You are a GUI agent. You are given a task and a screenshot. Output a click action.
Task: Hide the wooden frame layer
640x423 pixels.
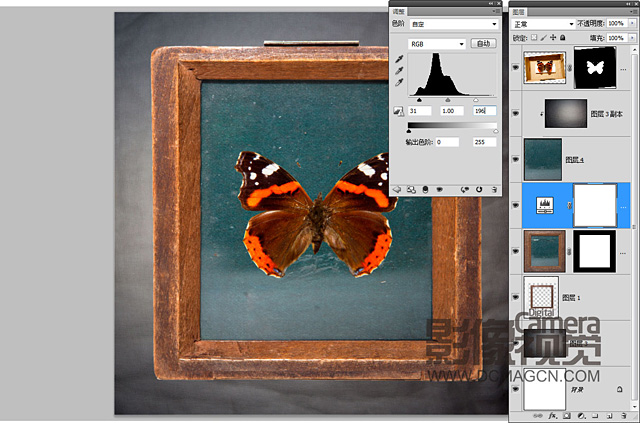pyautogui.click(x=516, y=252)
